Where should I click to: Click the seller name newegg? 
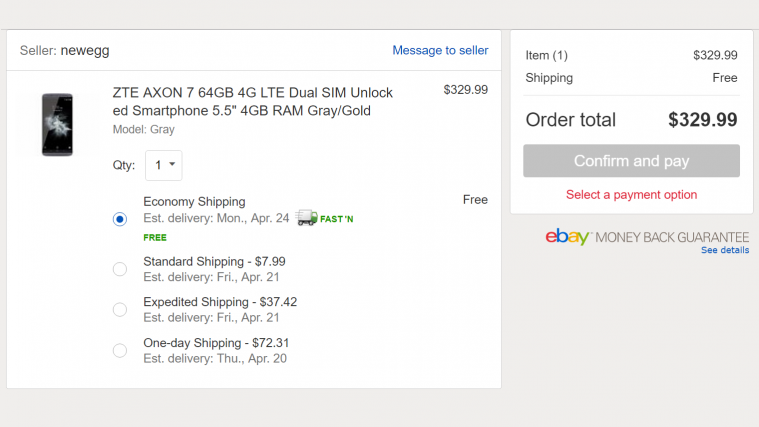(84, 50)
